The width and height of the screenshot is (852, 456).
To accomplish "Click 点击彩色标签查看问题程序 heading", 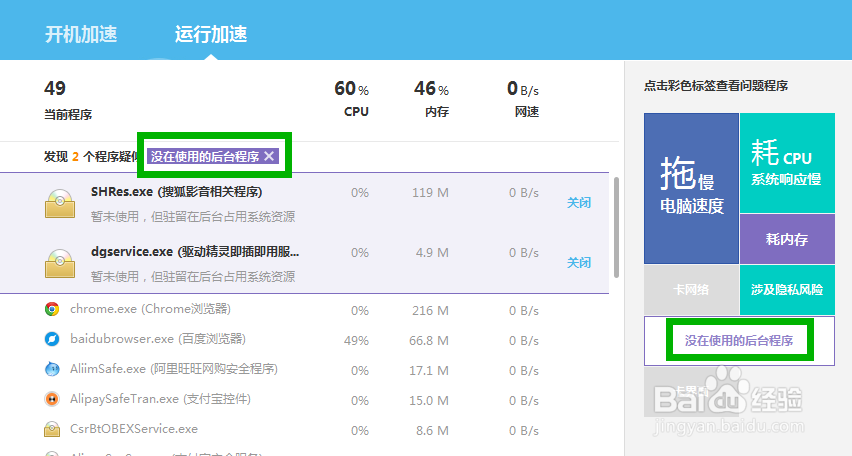I will [x=716, y=86].
